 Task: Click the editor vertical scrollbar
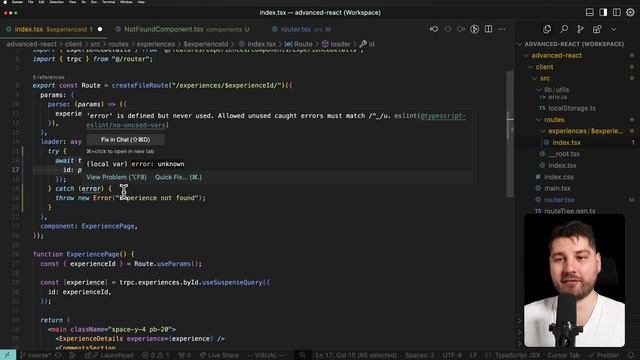(x=510, y=135)
